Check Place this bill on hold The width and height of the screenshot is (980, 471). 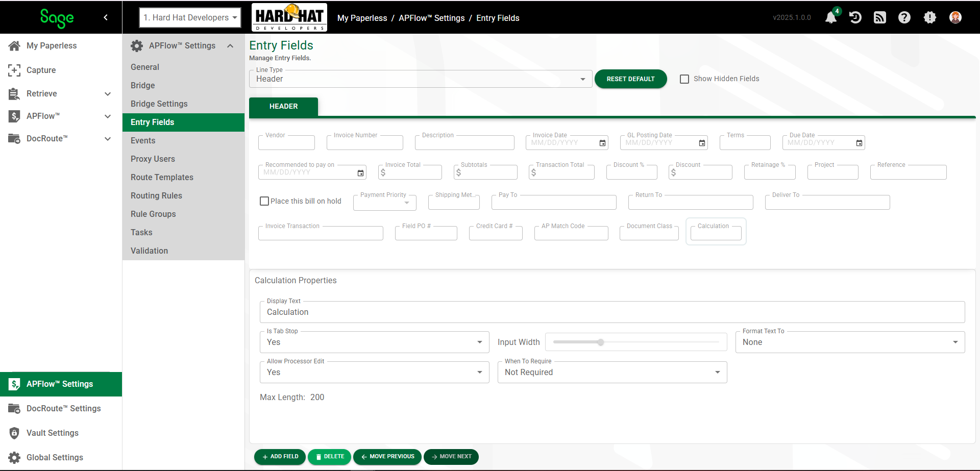[x=264, y=201]
